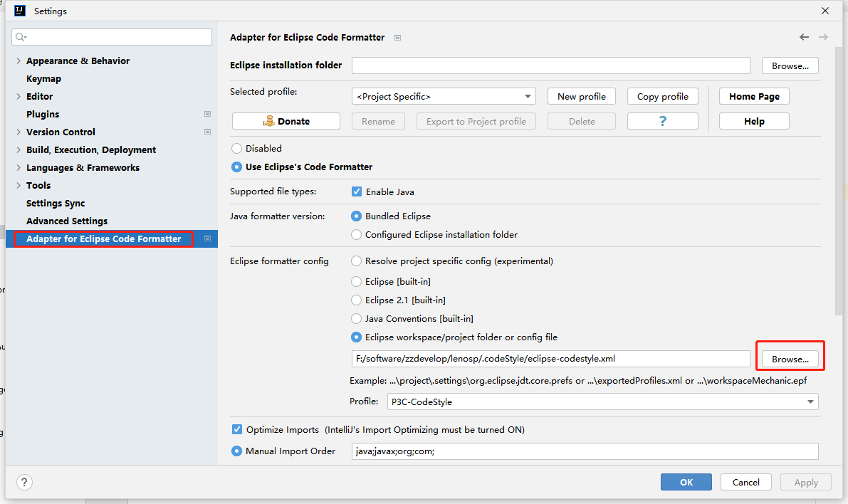Click the icon beside the Adapter page title

click(x=397, y=38)
